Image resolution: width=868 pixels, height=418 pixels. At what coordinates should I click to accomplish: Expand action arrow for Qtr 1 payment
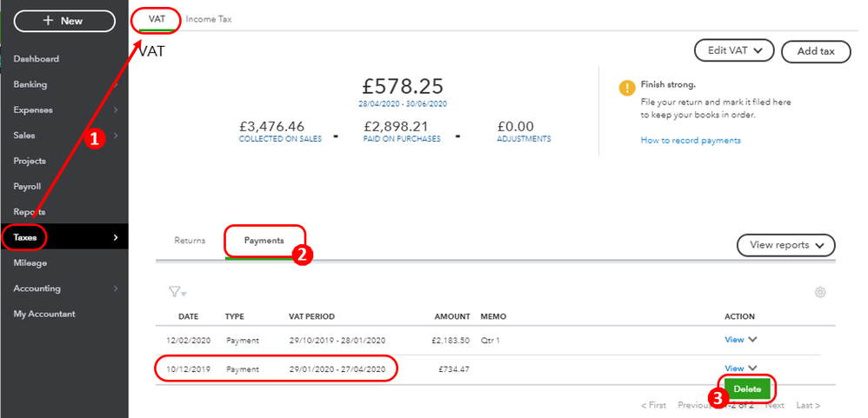click(752, 342)
